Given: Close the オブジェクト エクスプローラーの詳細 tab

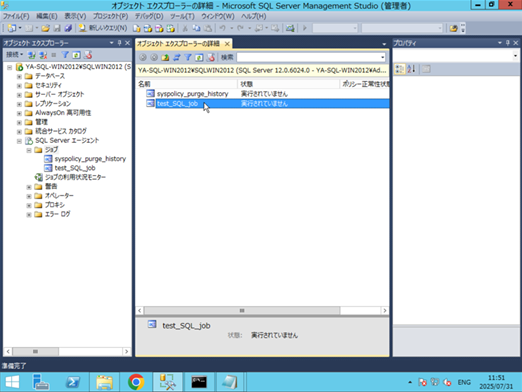Looking at the screenshot, I should [227, 44].
